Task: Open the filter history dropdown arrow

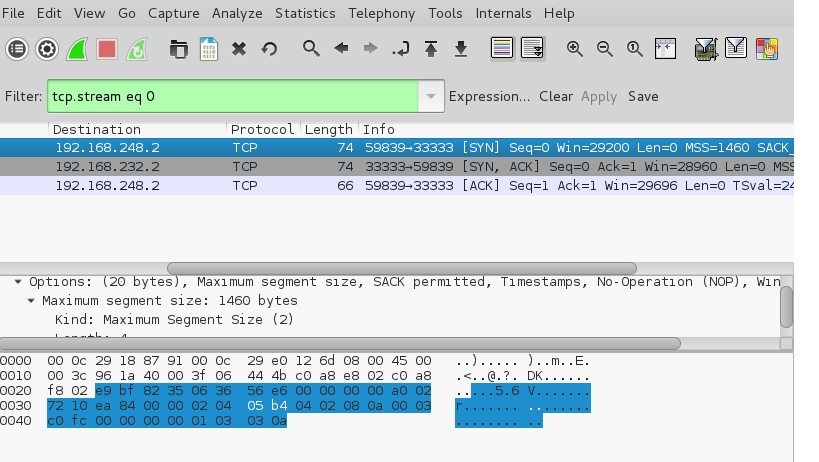Action: click(x=430, y=97)
